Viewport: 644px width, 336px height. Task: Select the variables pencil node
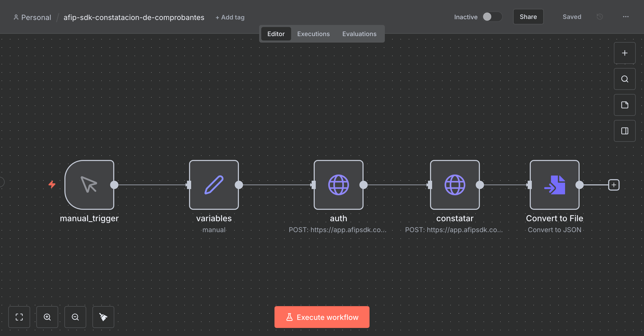214,185
